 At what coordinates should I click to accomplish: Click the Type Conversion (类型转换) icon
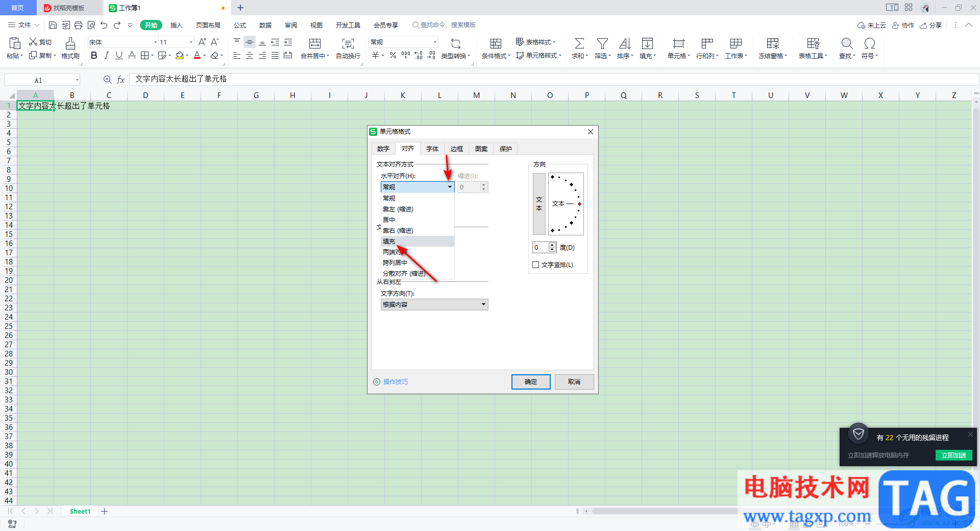pyautogui.click(x=455, y=43)
